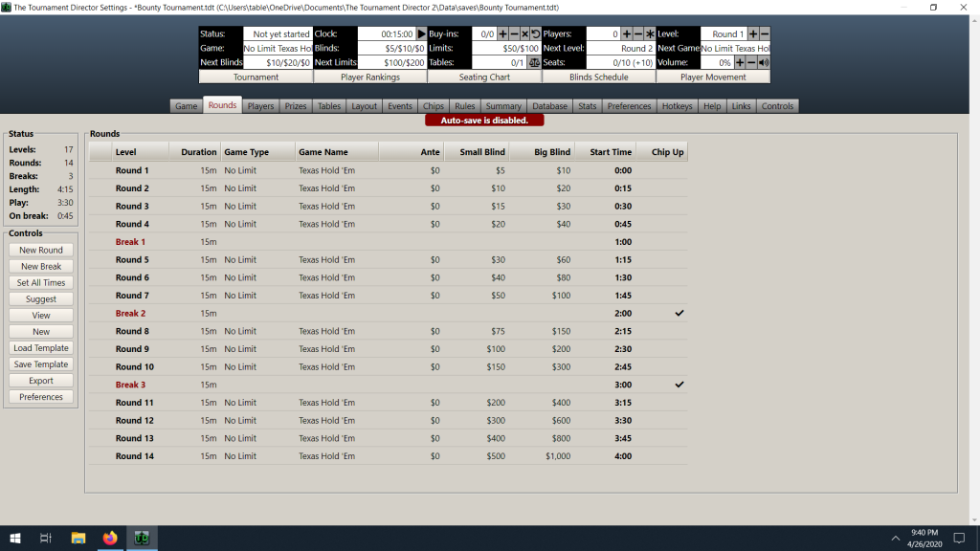
Task: Click the Set All Times button
Action: pyautogui.click(x=40, y=282)
